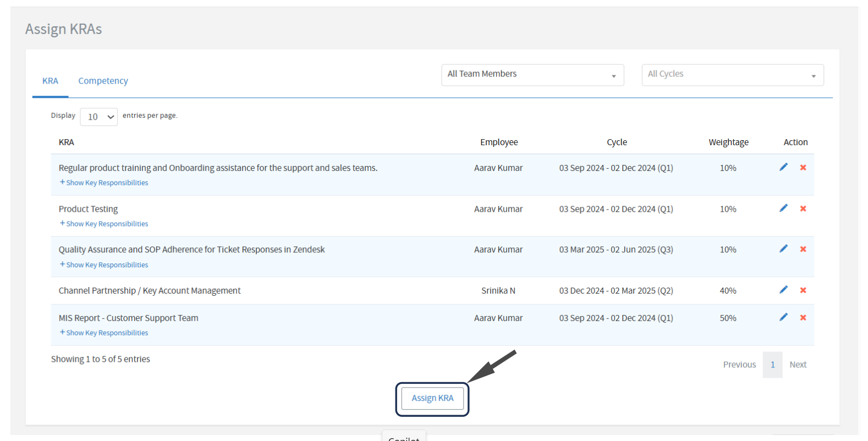868x441 pixels.
Task: Open the entries per page selector
Action: tap(99, 117)
